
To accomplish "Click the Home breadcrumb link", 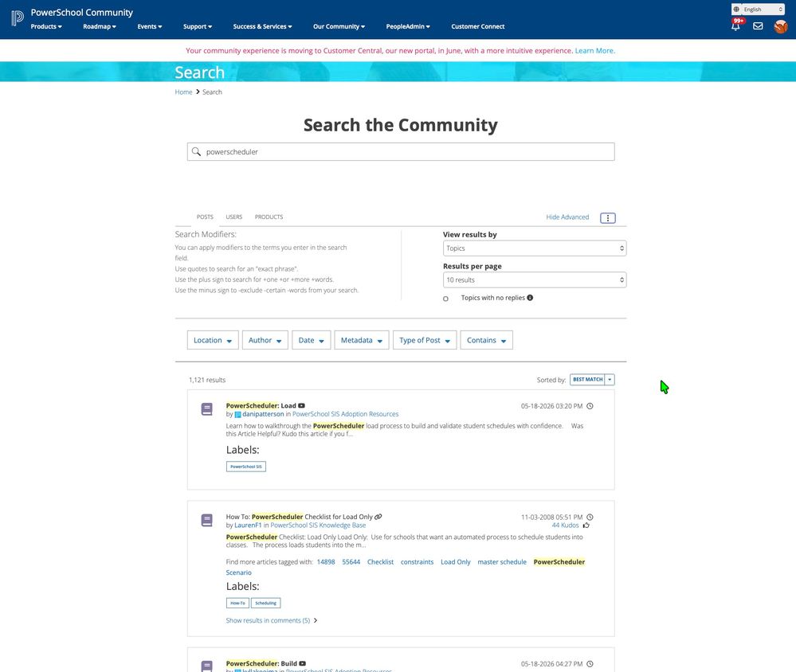I will pos(183,92).
